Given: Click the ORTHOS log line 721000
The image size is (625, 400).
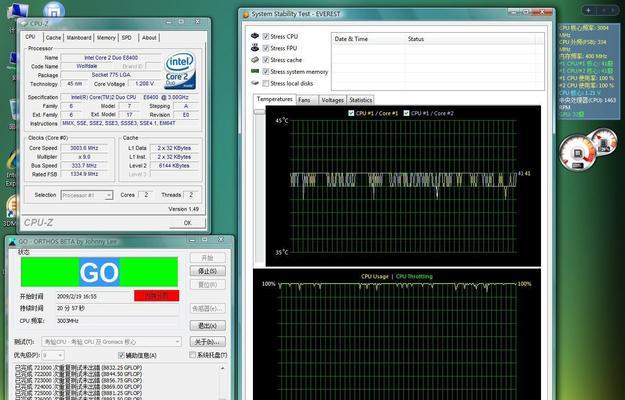Looking at the screenshot, I should tap(78, 368).
